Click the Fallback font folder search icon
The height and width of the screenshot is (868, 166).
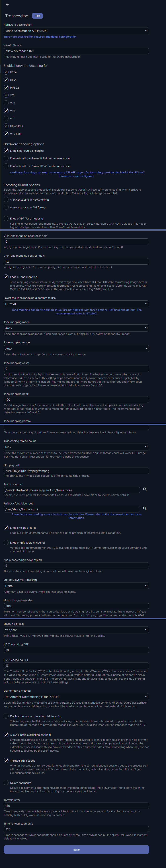[x=145, y=508]
